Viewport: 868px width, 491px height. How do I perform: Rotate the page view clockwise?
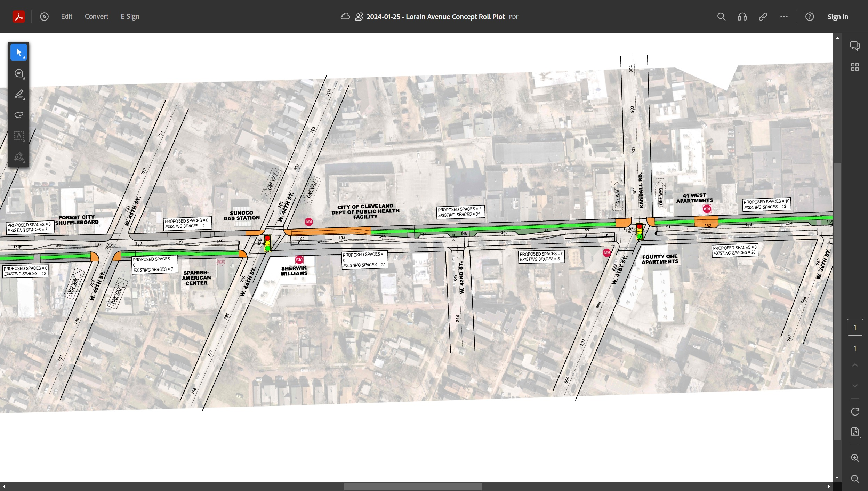point(855,411)
